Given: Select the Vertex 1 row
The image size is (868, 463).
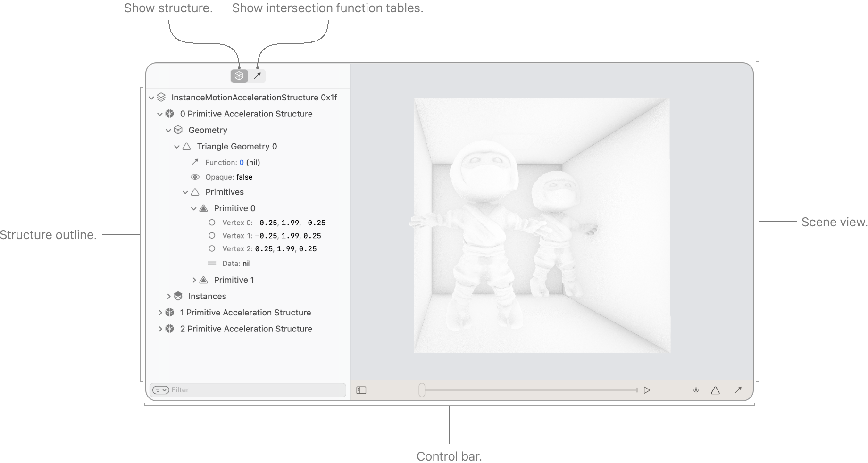Looking at the screenshot, I should [271, 236].
